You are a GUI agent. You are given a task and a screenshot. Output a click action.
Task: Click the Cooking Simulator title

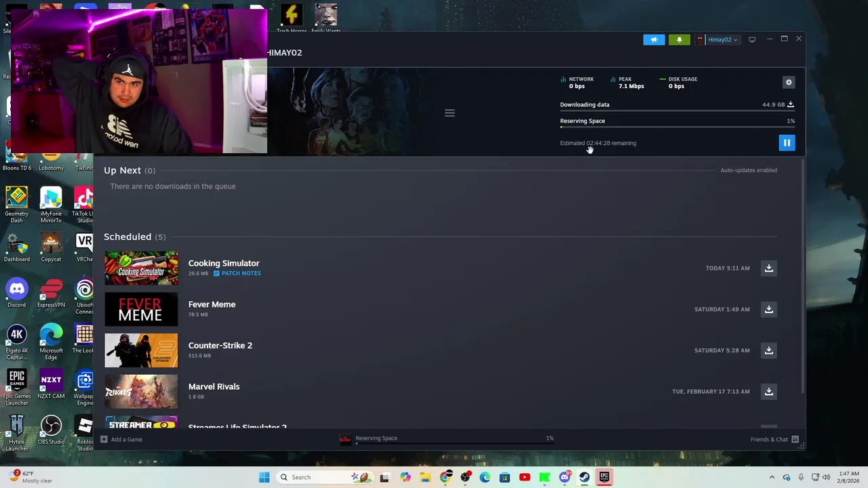tap(224, 263)
